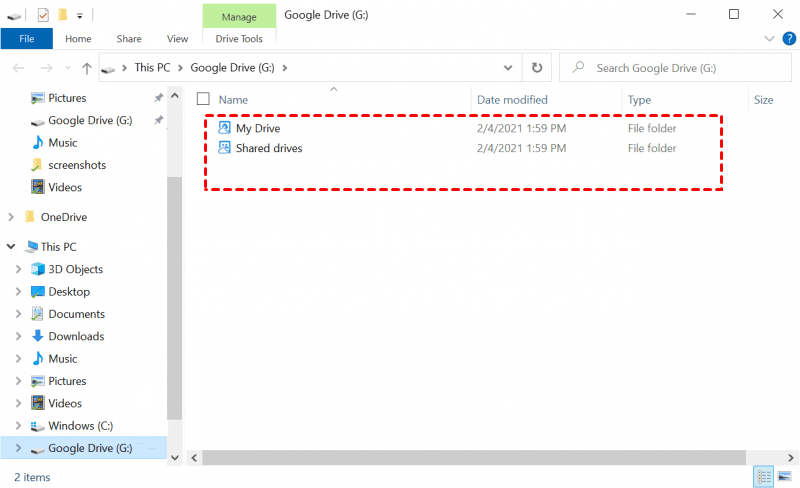Collapse the This PC tree node
Screen dimensions: 800x488
tap(11, 247)
